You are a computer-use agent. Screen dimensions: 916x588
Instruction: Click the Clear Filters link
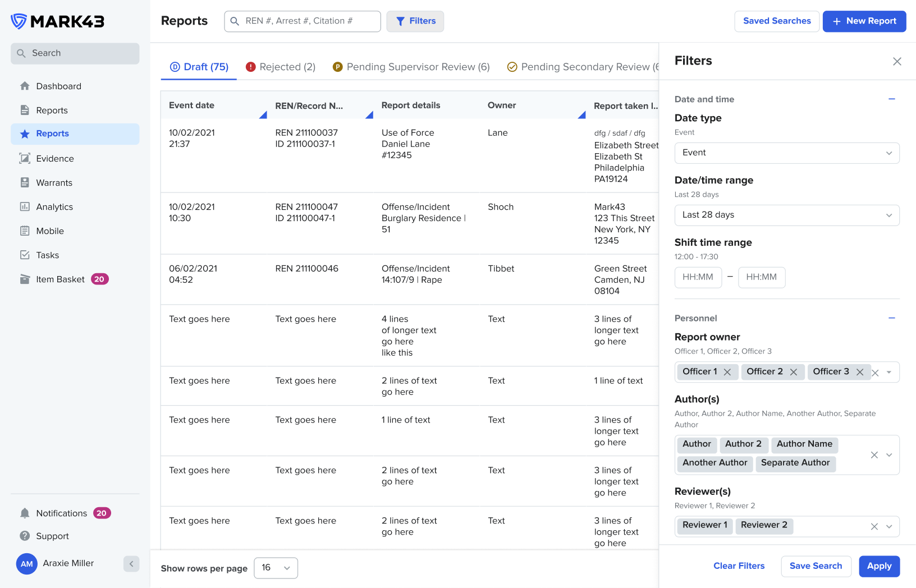(x=739, y=566)
